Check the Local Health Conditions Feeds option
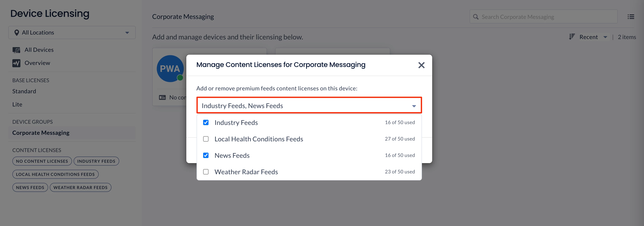Screen dimensions: 644x226 [206, 139]
